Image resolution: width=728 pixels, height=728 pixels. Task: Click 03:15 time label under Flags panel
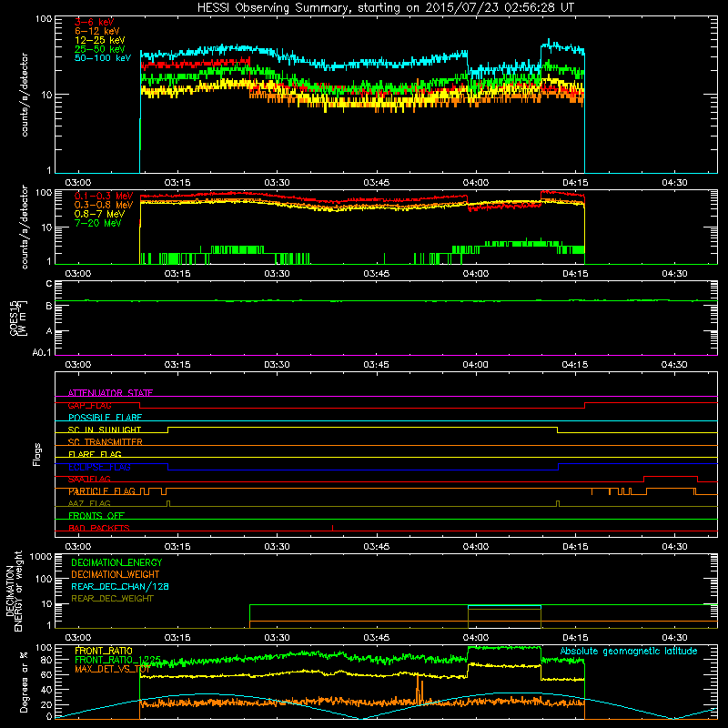177,547
